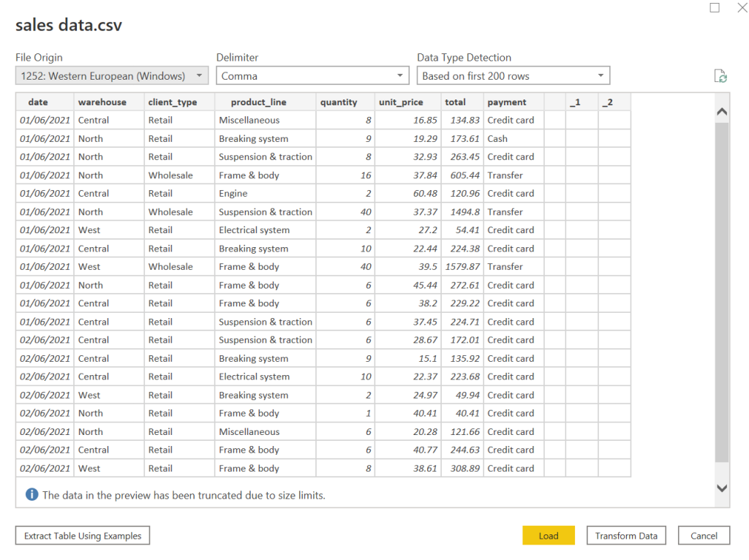The height and width of the screenshot is (560, 749).
Task: Click the unit_price cell 32.93
Action: pyautogui.click(x=408, y=157)
